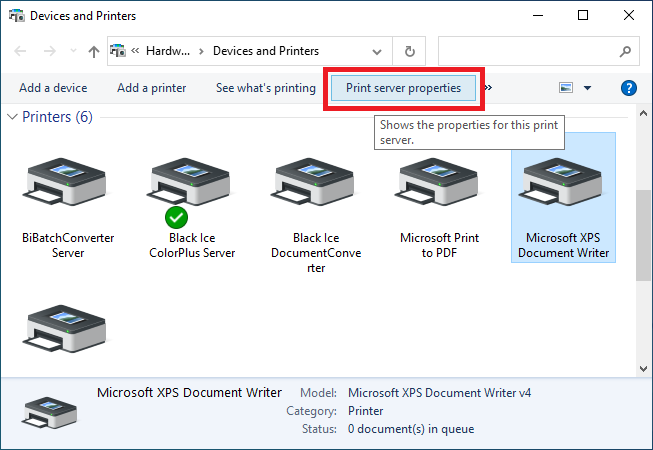Refresh the Devices and Printers view

pos(409,51)
